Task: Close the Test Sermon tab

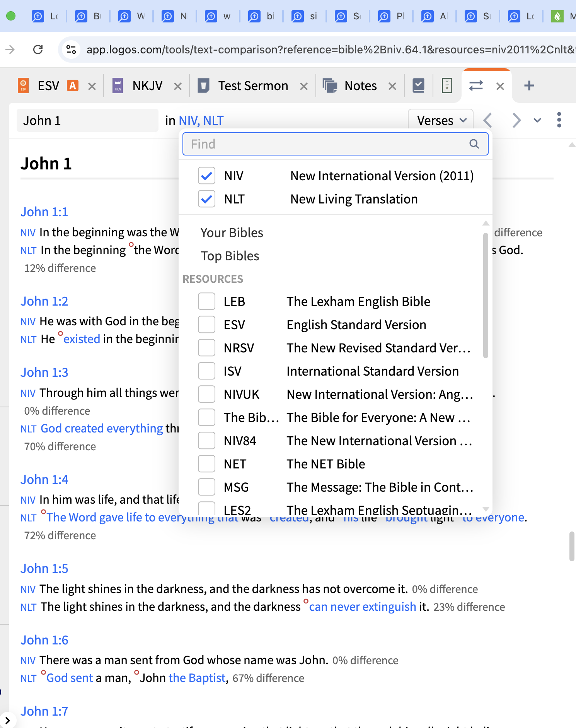Action: click(x=304, y=86)
